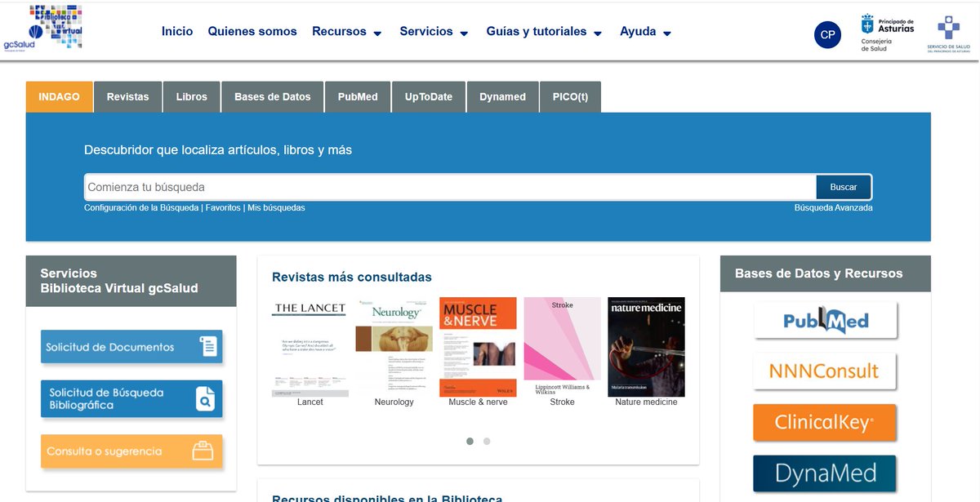The image size is (980, 502).
Task: Open the NNNConsult resource logo
Action: coord(826,371)
